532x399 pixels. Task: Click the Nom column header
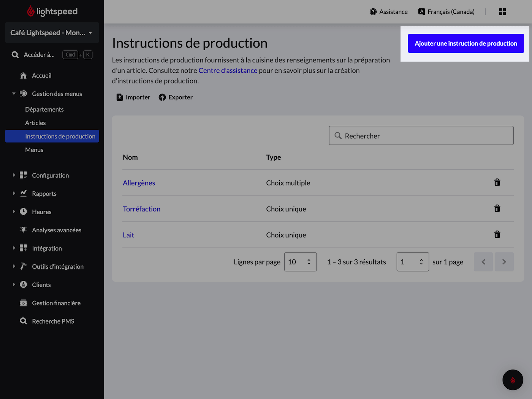tap(130, 157)
